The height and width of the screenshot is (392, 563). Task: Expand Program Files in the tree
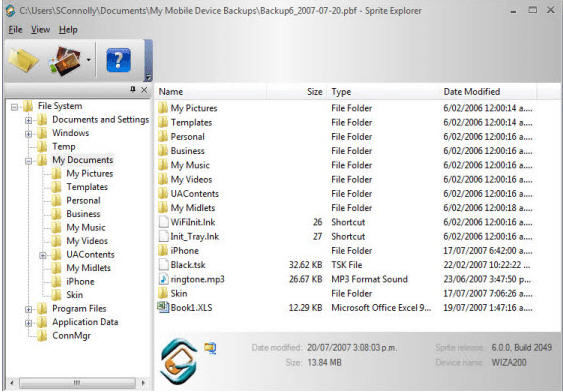click(x=28, y=309)
